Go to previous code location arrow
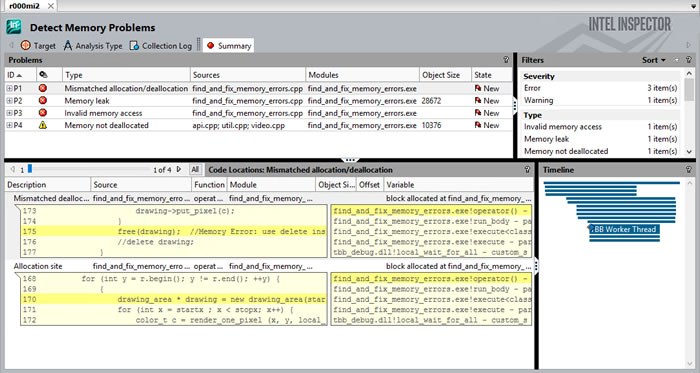 [x=12, y=170]
